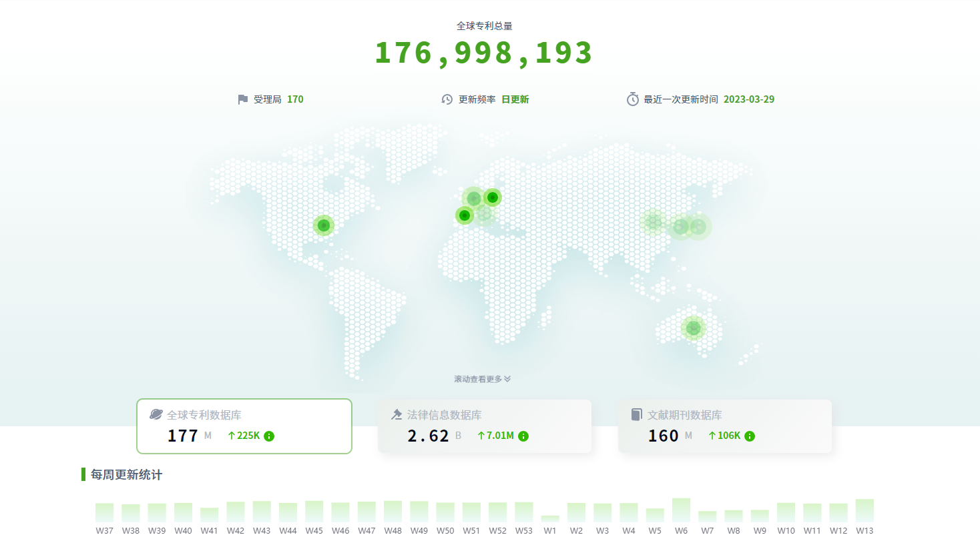Click the 受理局 count value 170
The width and height of the screenshot is (980, 551).
(295, 99)
